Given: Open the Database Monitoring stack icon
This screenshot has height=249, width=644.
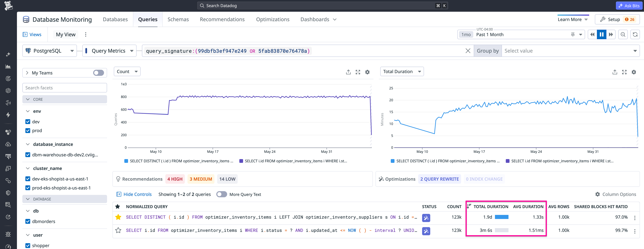Looking at the screenshot, I should [x=26, y=20].
